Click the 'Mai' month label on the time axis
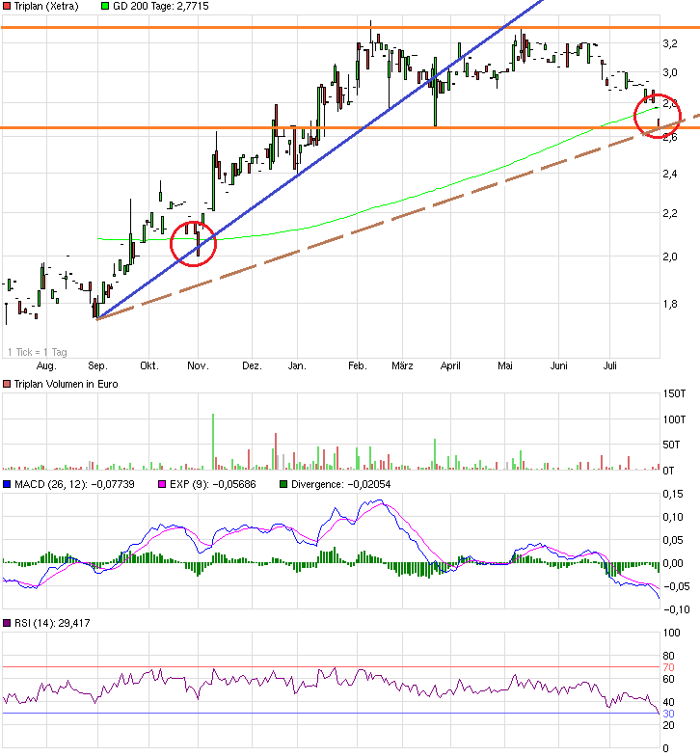This screenshot has height=756, width=700. [x=506, y=366]
